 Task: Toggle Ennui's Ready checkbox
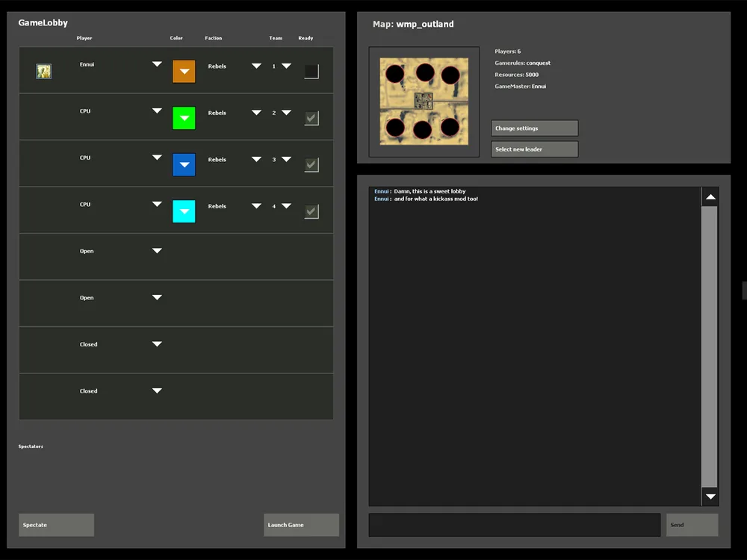coord(311,72)
